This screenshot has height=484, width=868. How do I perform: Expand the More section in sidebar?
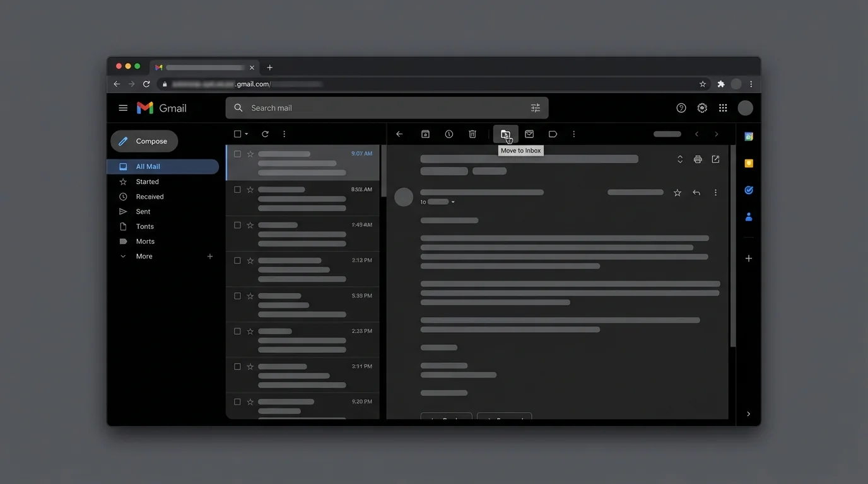pyautogui.click(x=144, y=256)
